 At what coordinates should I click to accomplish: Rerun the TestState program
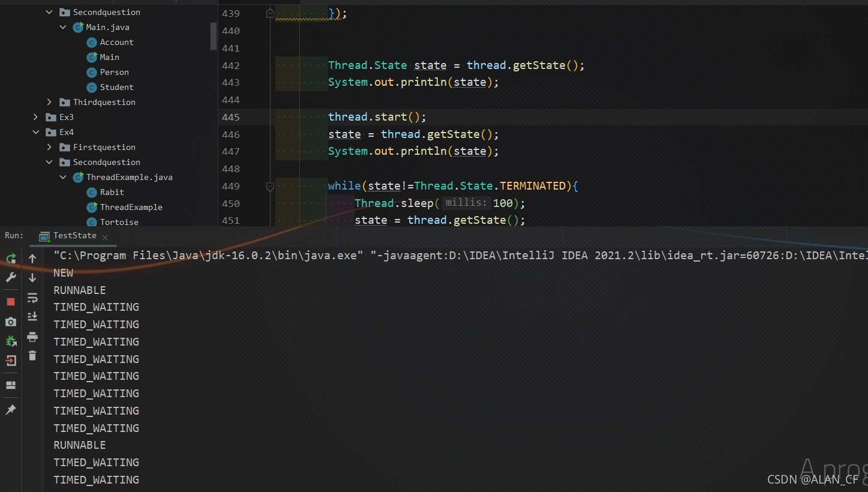click(11, 259)
